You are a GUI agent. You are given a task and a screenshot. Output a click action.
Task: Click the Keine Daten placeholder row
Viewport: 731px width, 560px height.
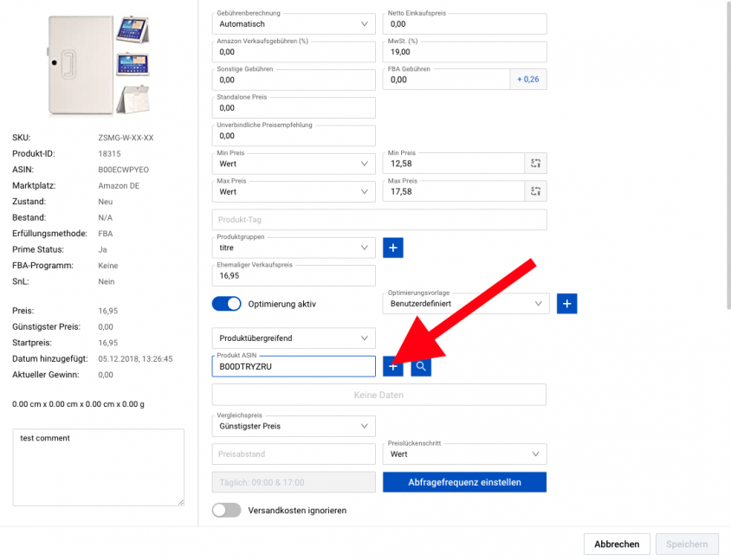(379, 395)
